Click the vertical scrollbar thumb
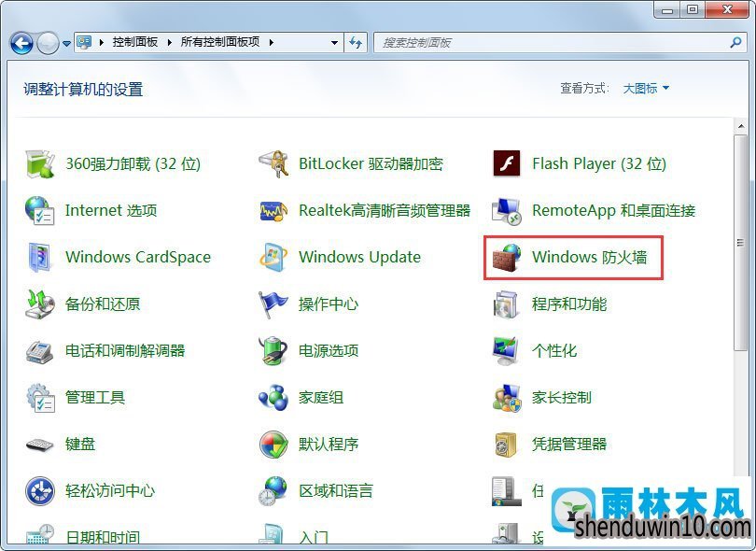This screenshot has height=551, width=756. coord(740,243)
